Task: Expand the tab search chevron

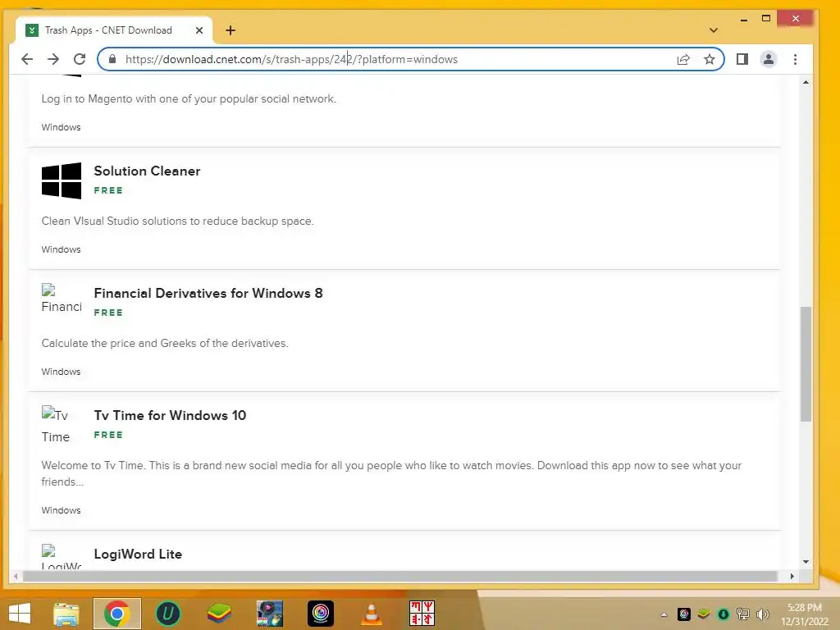Action: pyautogui.click(x=713, y=30)
